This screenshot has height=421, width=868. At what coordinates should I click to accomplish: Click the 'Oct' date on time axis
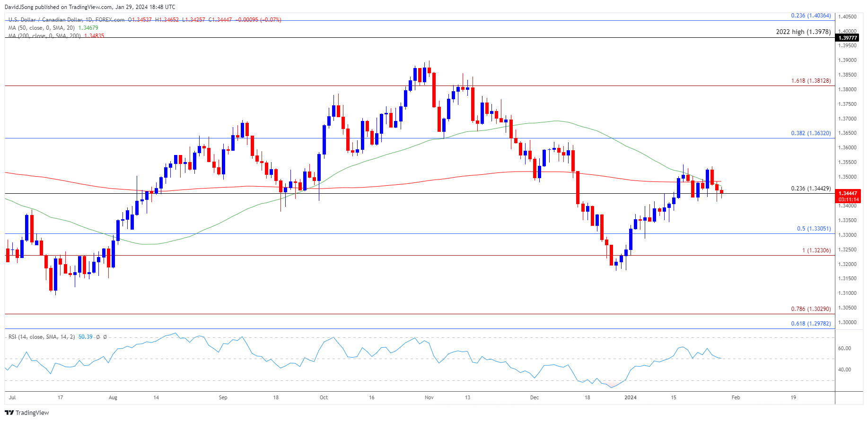point(324,397)
